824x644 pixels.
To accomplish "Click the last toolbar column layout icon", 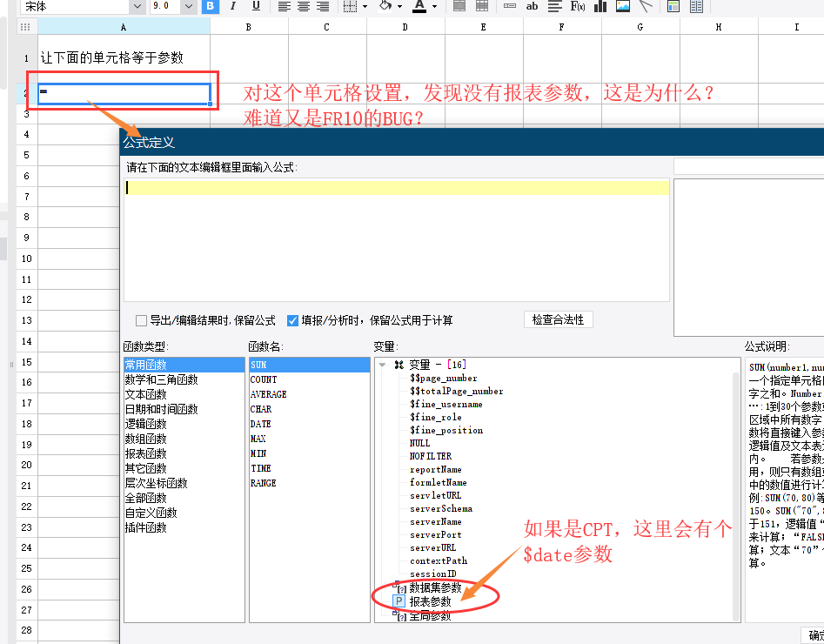I will tap(696, 6).
